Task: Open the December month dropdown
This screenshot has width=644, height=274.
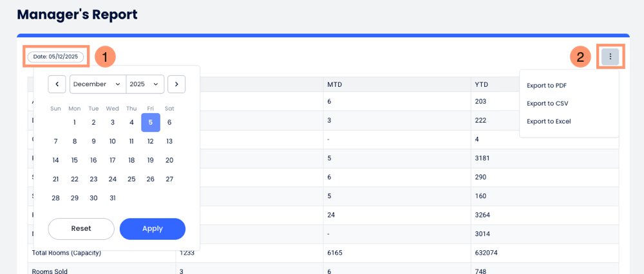Action: click(x=97, y=84)
